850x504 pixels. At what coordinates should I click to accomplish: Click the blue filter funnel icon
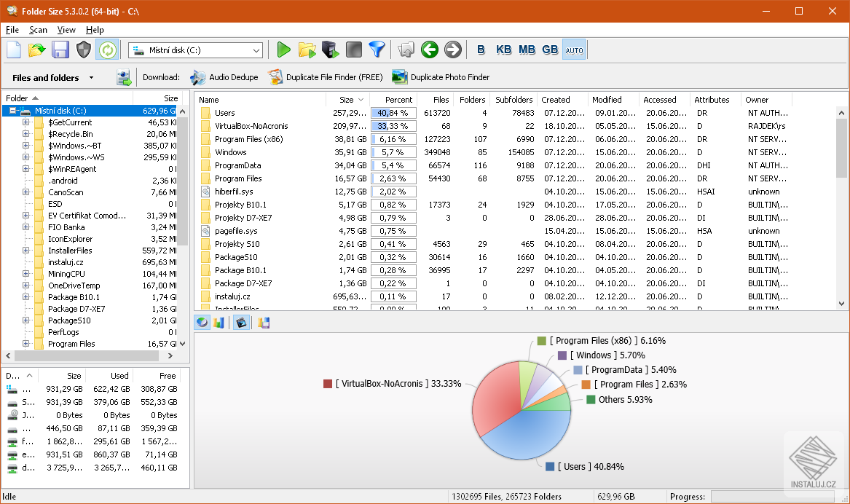(x=376, y=50)
